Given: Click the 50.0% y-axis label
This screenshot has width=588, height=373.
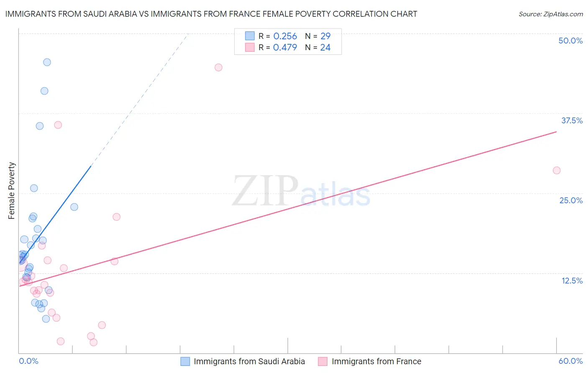Looking at the screenshot, I should (570, 41).
